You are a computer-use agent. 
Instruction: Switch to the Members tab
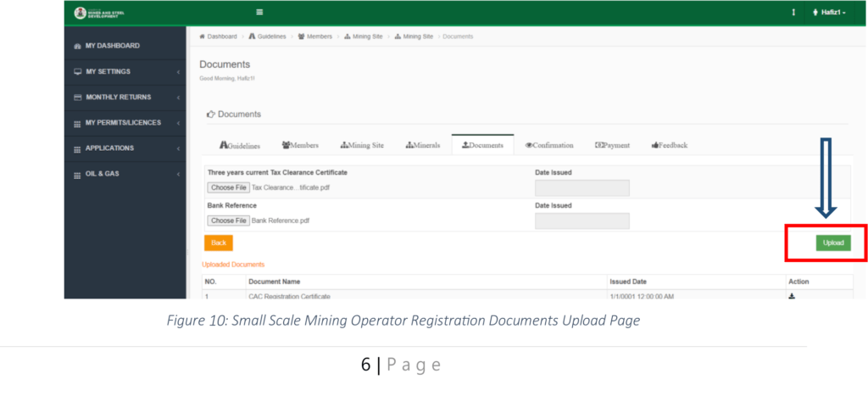[x=300, y=146]
